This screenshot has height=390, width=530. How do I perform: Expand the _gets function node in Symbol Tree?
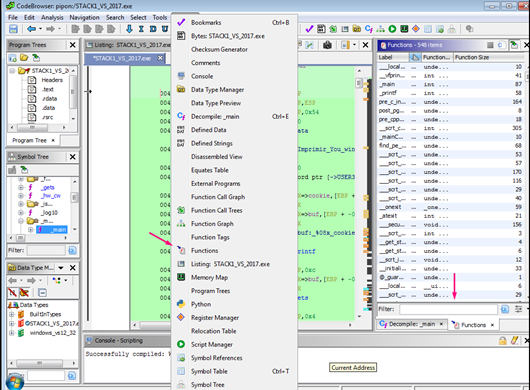click(x=21, y=187)
